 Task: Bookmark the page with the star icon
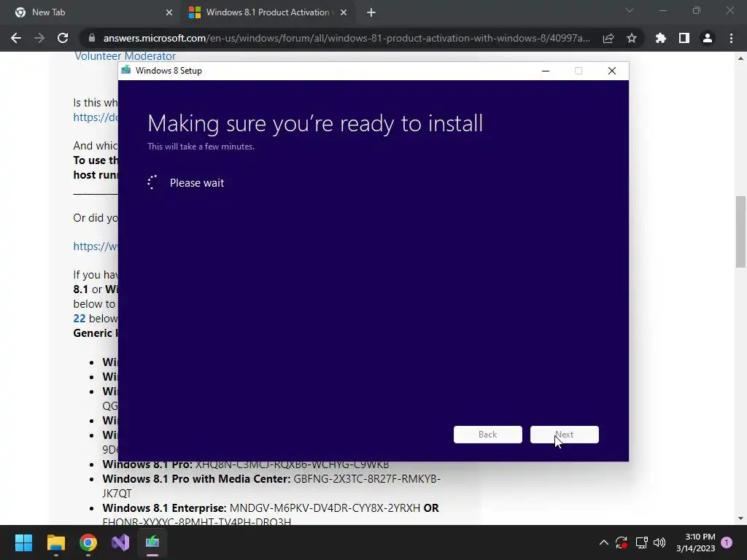pos(632,38)
